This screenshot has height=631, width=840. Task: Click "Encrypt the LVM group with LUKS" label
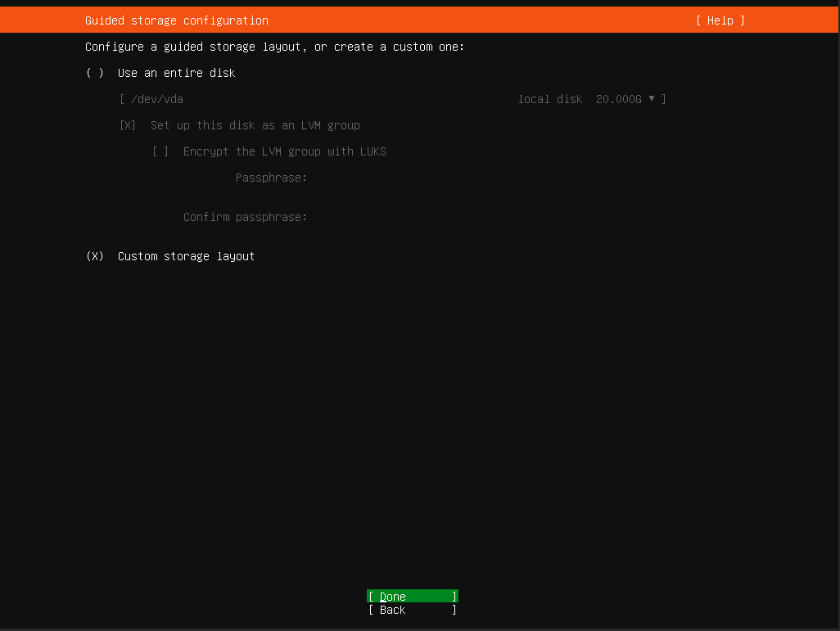click(284, 151)
